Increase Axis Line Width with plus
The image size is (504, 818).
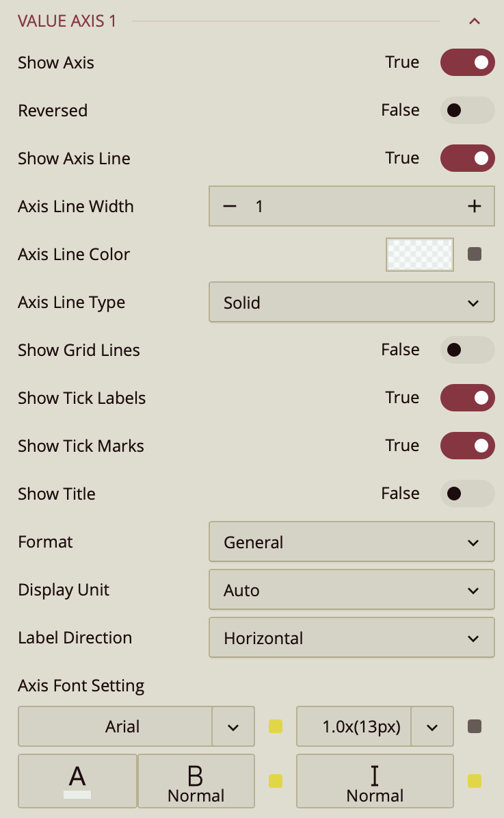pos(475,206)
